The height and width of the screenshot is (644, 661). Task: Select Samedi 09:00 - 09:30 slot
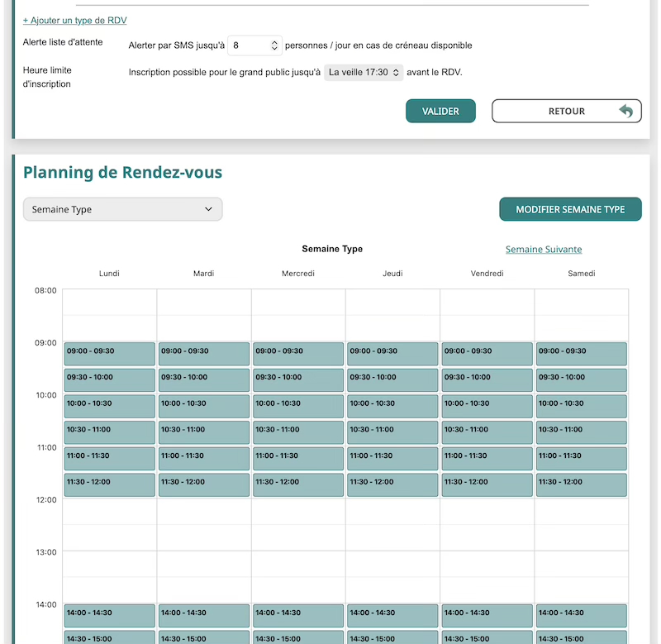tap(582, 354)
